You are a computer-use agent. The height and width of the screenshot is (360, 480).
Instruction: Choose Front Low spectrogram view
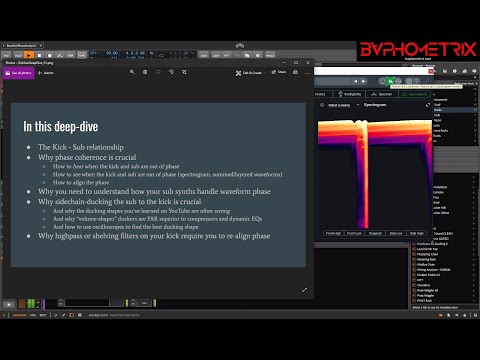pyautogui.click(x=354, y=233)
